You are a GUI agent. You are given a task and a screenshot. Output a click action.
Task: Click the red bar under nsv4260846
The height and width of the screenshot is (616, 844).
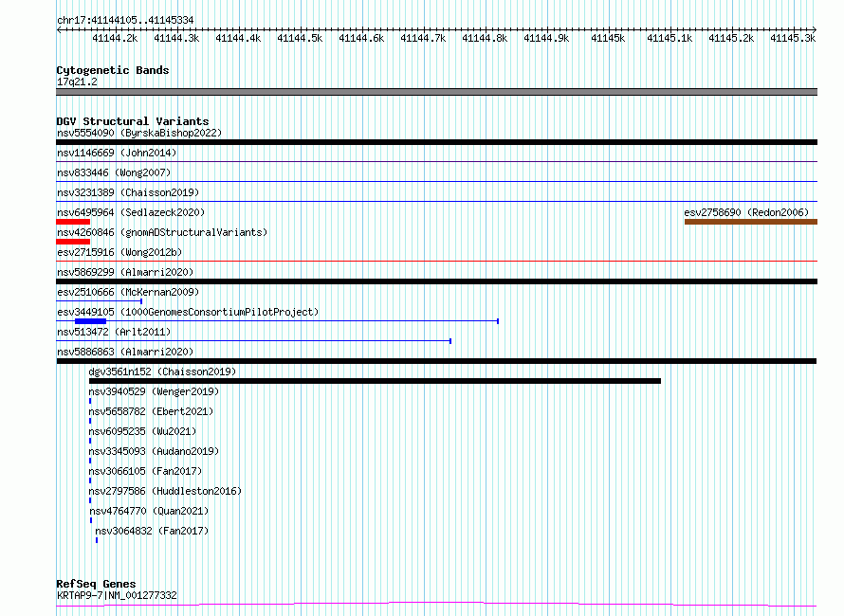pyautogui.click(x=73, y=242)
